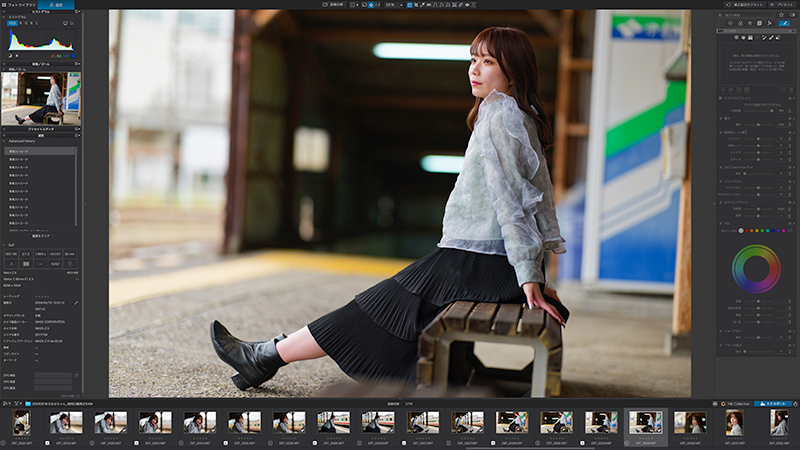This screenshot has height=450, width=800.
Task: Select the white HSL color channel dot
Action: click(741, 231)
